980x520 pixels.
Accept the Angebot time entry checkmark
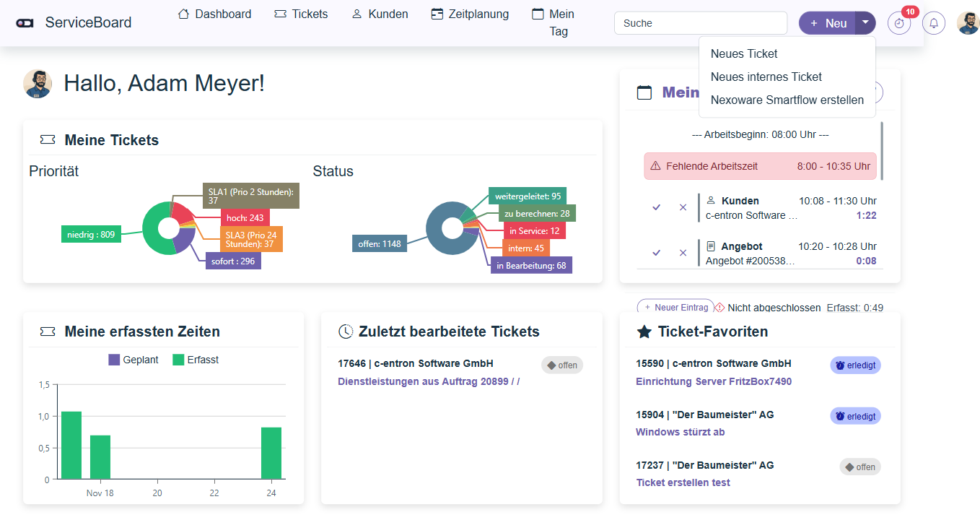[656, 253]
